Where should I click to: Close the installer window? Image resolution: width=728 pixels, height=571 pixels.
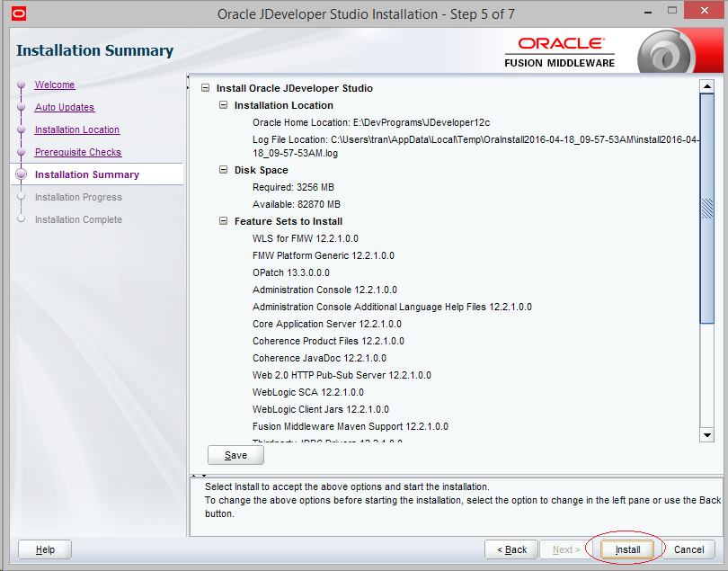705,10
